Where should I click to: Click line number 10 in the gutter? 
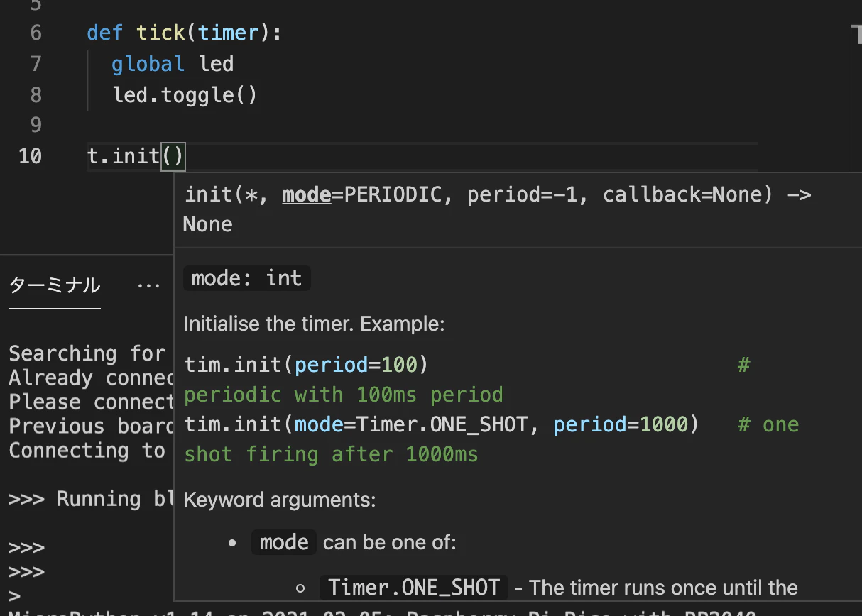pyautogui.click(x=30, y=155)
